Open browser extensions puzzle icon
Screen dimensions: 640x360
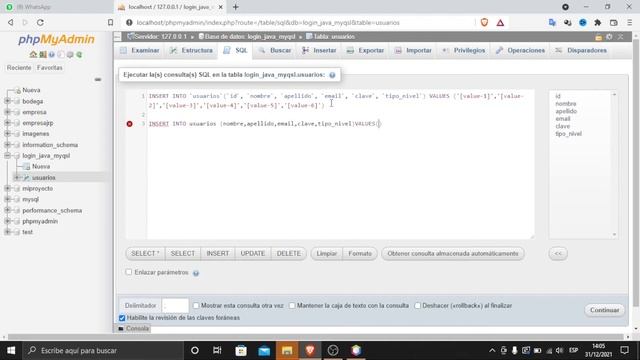point(598,22)
